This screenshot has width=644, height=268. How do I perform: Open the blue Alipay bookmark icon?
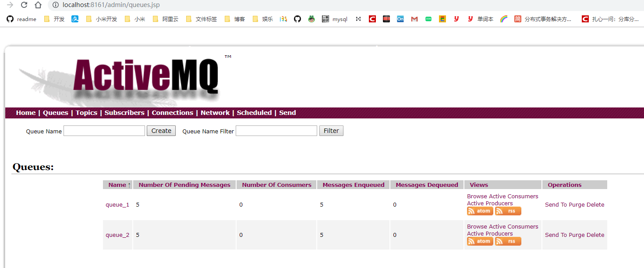[75, 19]
